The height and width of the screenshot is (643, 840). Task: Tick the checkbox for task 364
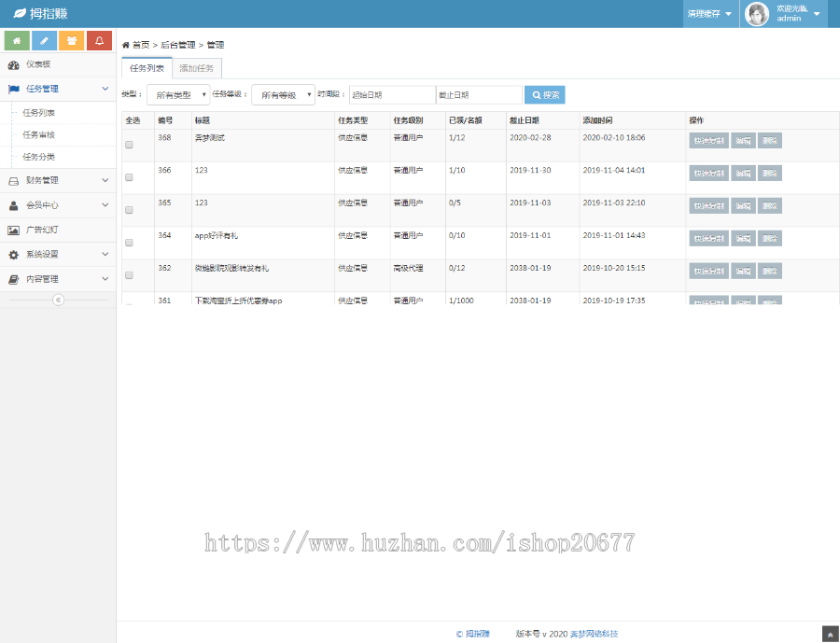pyautogui.click(x=129, y=243)
